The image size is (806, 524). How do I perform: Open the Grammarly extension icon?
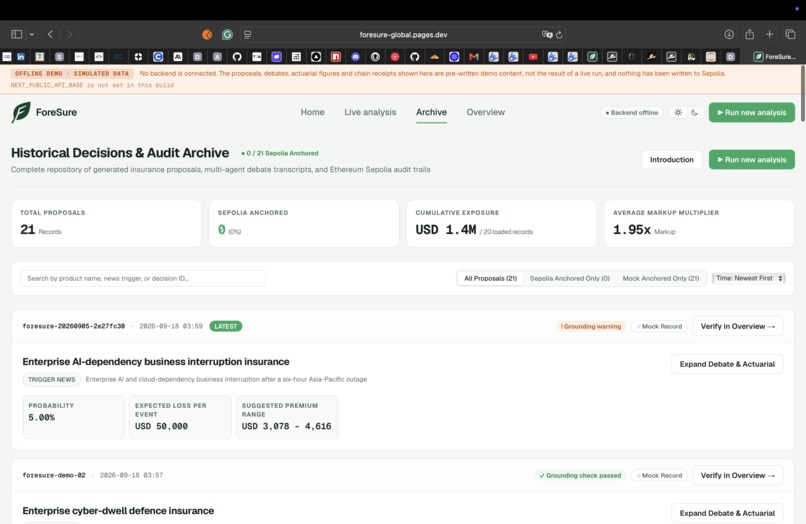pyautogui.click(x=227, y=34)
